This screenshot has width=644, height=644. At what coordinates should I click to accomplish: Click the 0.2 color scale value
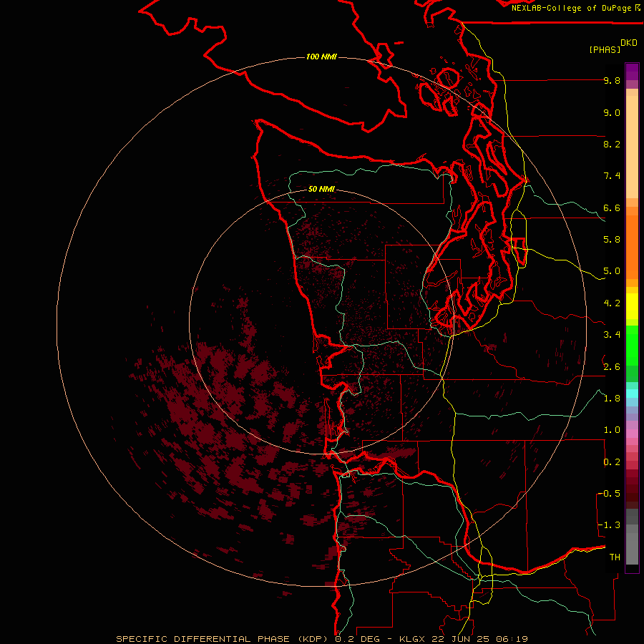(612, 462)
